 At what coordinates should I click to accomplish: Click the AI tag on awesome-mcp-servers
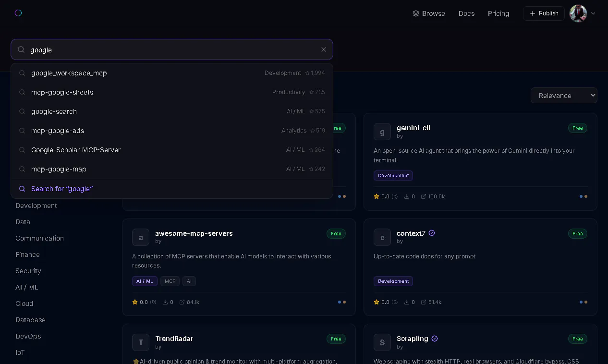pyautogui.click(x=189, y=281)
